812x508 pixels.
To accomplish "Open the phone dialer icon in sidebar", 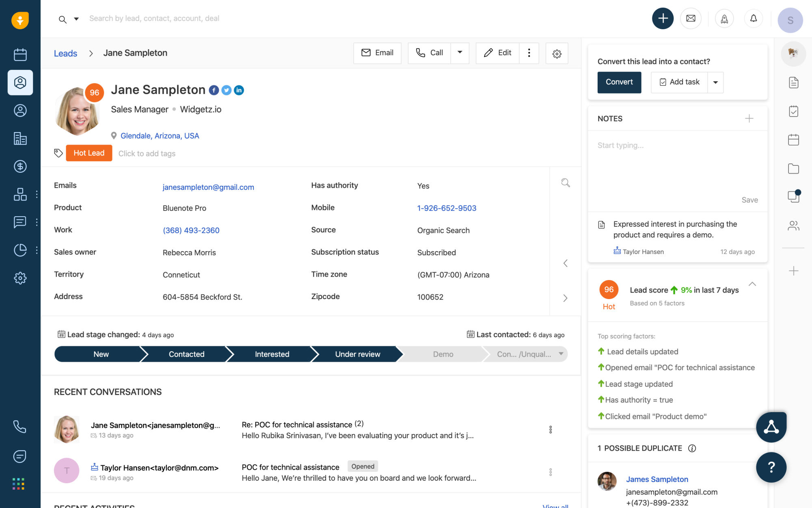I will (x=20, y=426).
